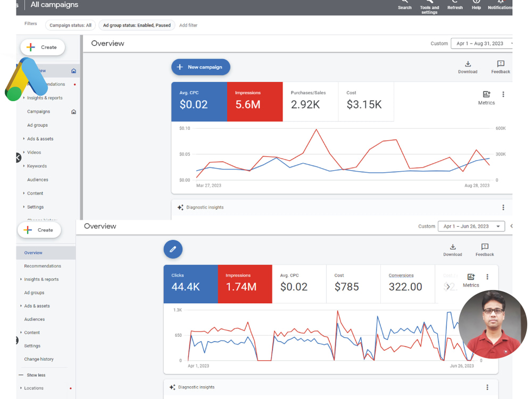
Task: Click home icon next to Campaigns
Action: [x=73, y=112]
